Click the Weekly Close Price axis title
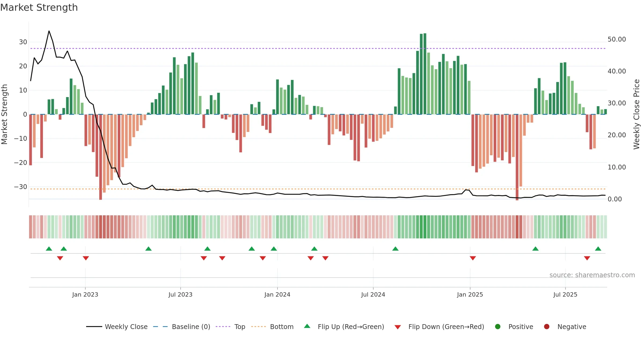The width and height of the screenshot is (644, 362). [x=636, y=114]
